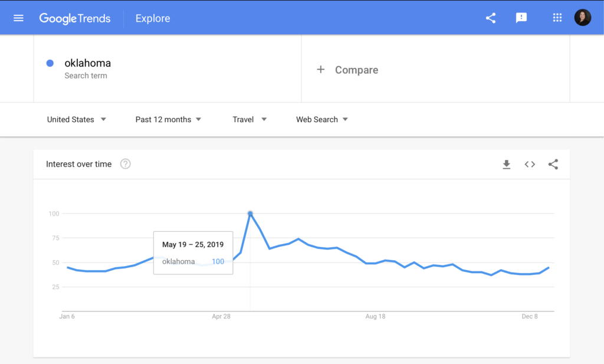Click the blue oklahoma color dot
Screen dimensions: 604x364
(x=50, y=63)
